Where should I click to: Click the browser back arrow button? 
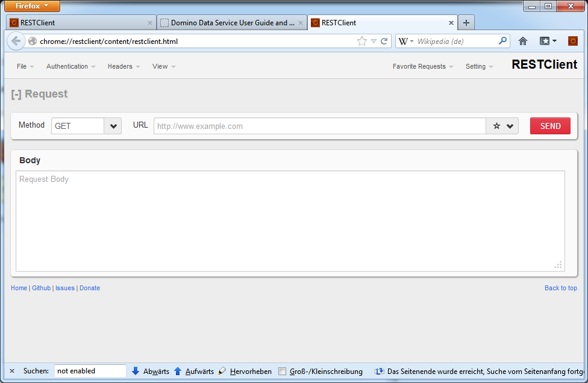pos(16,42)
